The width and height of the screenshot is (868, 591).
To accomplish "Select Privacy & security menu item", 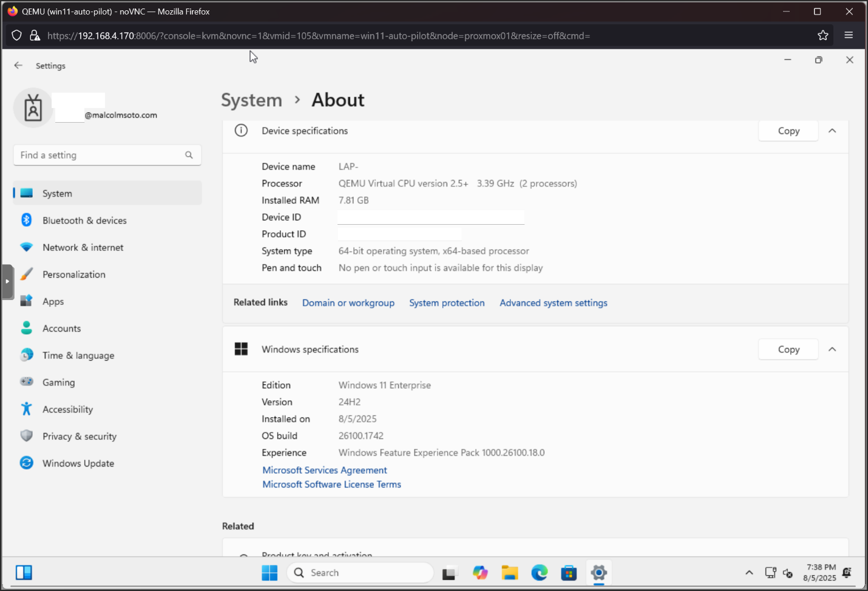I will click(79, 437).
